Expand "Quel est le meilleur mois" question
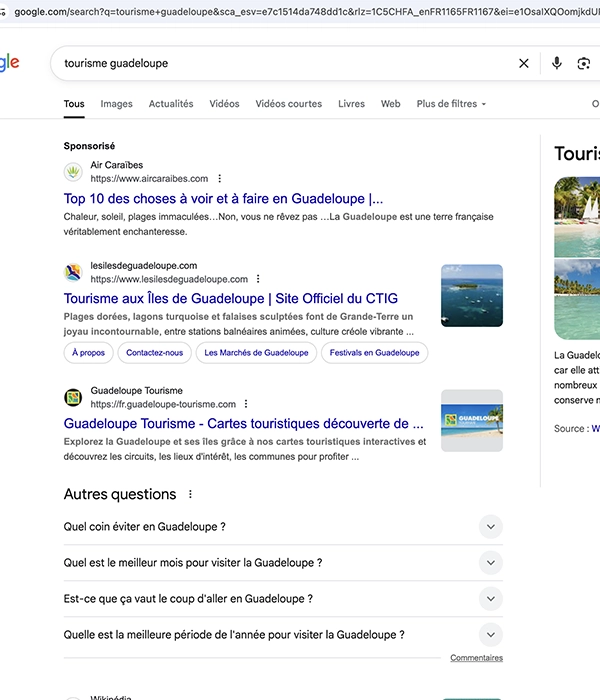 click(x=283, y=562)
